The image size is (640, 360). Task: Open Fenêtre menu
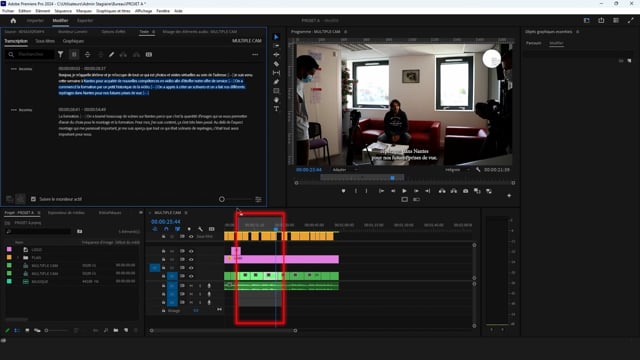tap(163, 11)
